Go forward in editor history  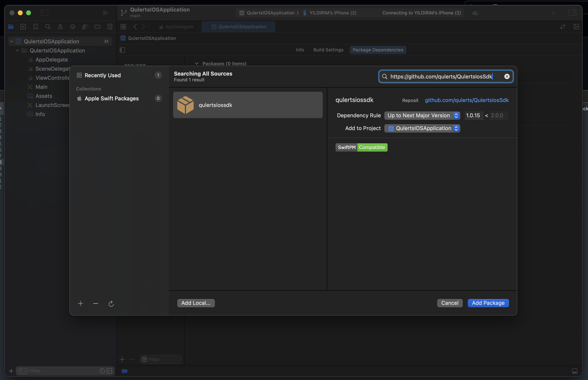[143, 27]
